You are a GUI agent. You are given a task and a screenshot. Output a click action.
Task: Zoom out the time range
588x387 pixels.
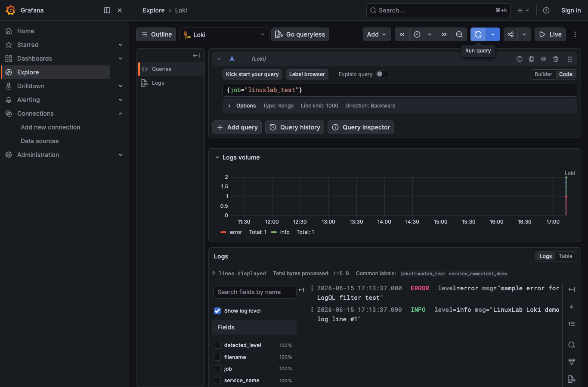click(x=459, y=34)
